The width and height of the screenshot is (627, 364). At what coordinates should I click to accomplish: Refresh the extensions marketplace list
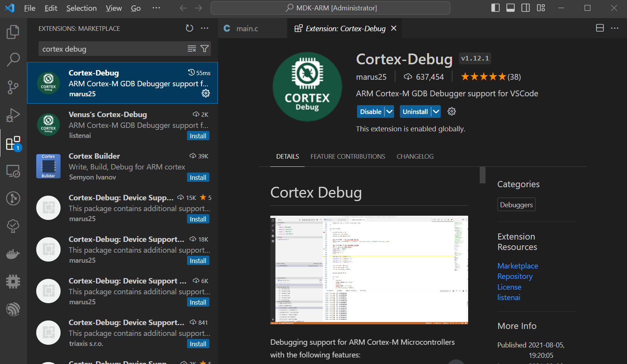189,28
